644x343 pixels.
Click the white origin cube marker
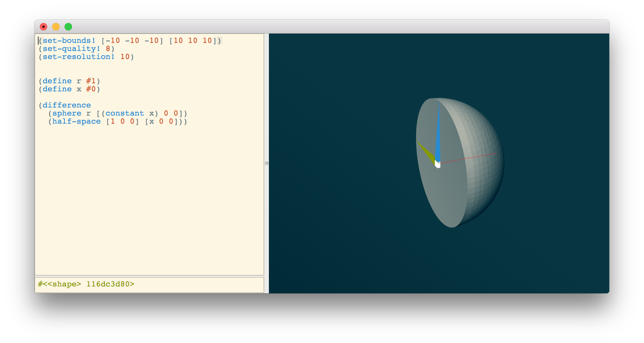point(438,166)
